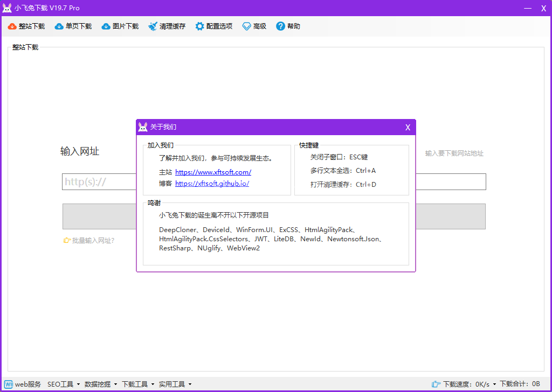Open the 帮助 question mark icon
This screenshot has height=392, width=552.
click(280, 26)
